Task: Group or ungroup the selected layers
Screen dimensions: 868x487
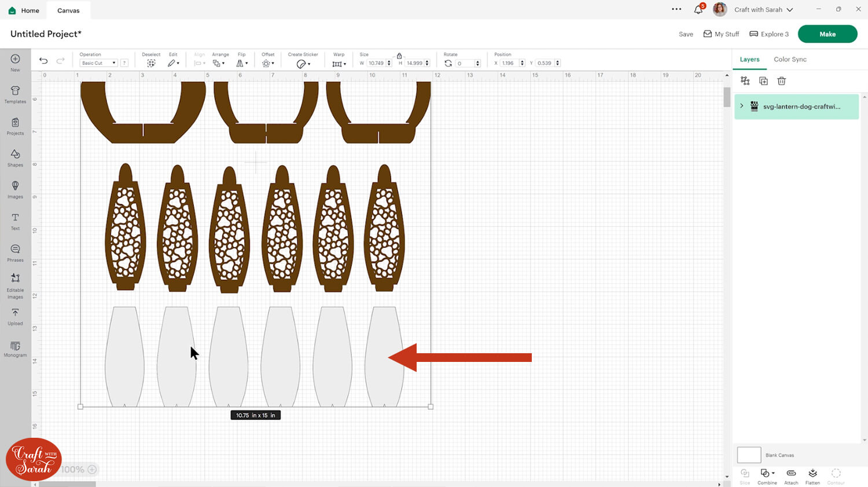Action: [x=745, y=81]
